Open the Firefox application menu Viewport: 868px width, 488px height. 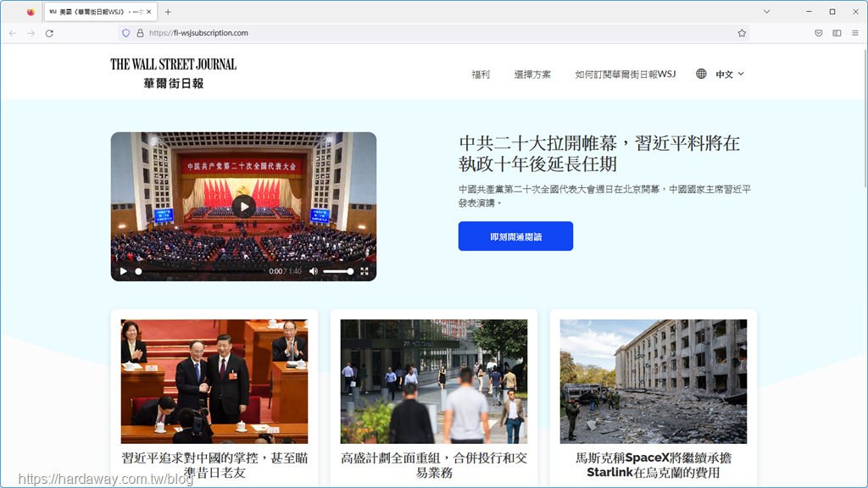[x=855, y=33]
